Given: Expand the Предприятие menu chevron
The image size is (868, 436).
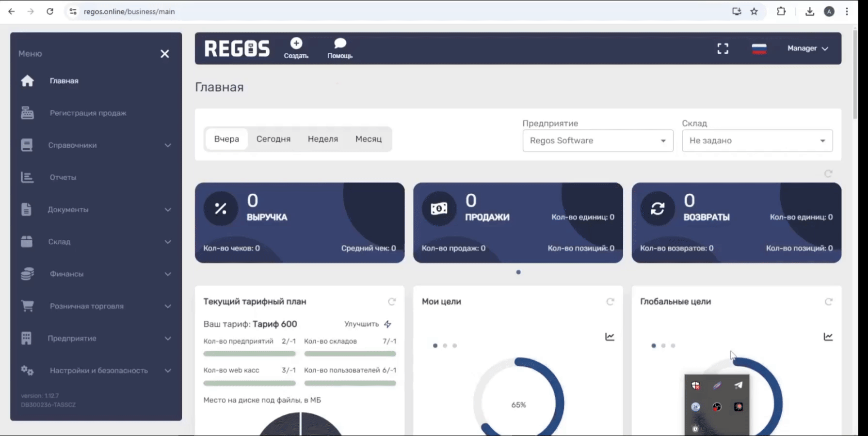Looking at the screenshot, I should click(168, 339).
